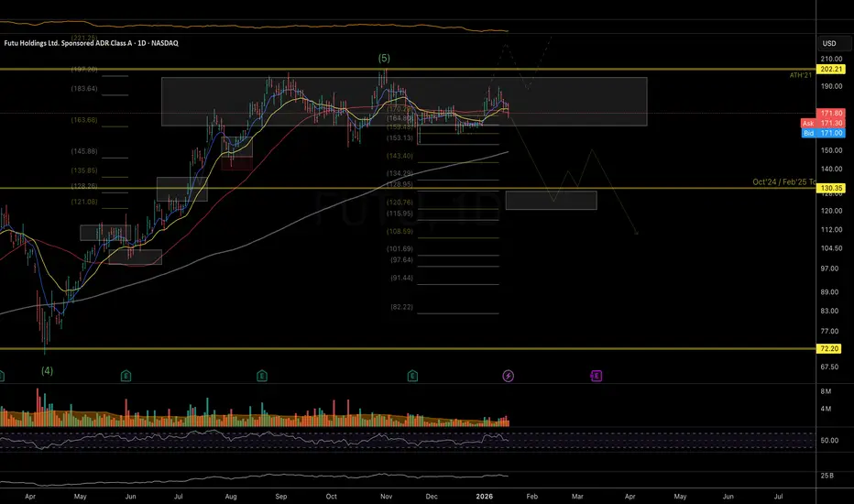This screenshot has width=854, height=504.
Task: Click the 25B scale label
Action: [827, 476]
